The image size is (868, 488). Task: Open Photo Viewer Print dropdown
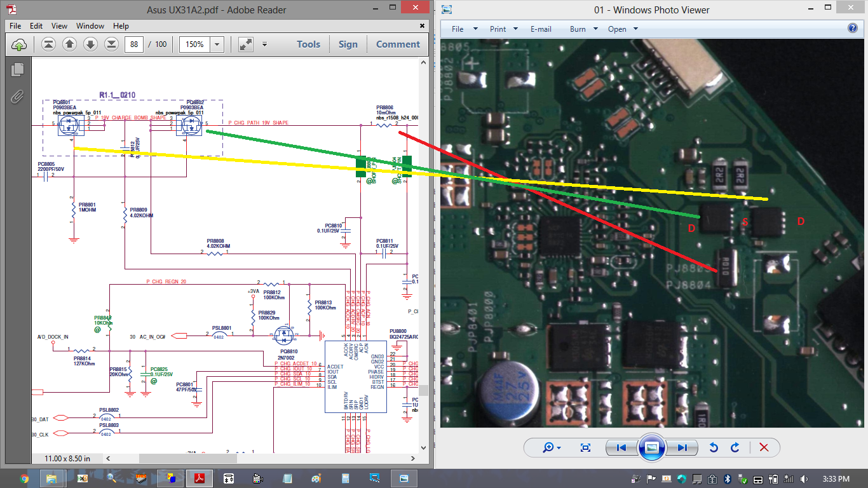[x=504, y=29]
